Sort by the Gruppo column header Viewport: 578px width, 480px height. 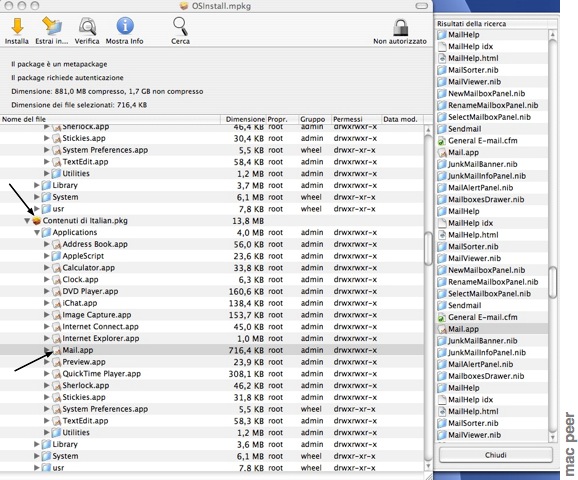(314, 119)
